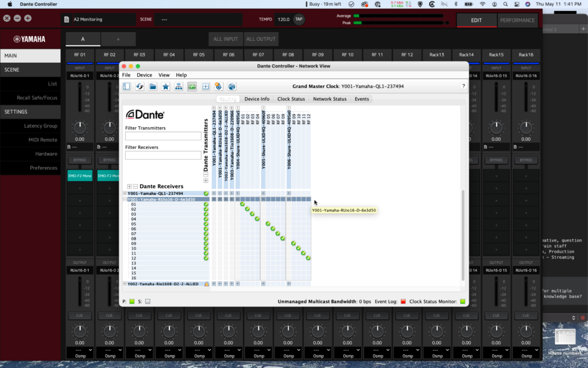Toggle BYPASS on Rack16 channel
The height and width of the screenshot is (368, 588).
coord(526,160)
